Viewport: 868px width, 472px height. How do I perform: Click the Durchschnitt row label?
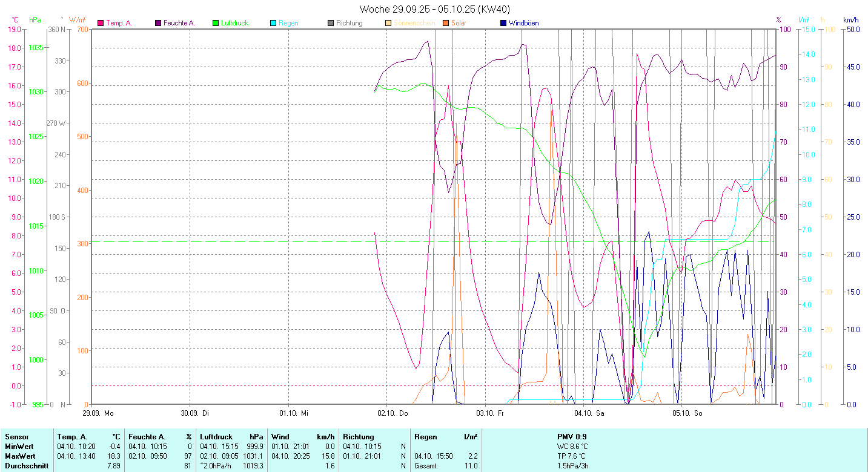[27, 466]
